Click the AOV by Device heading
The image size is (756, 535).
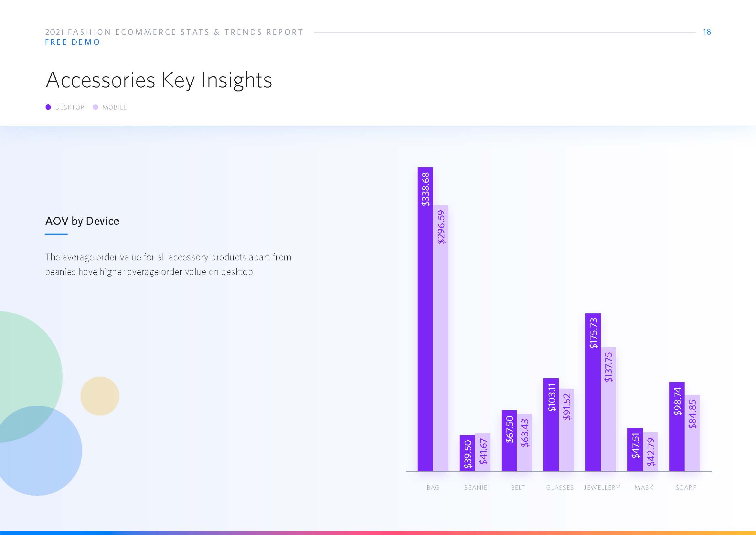82,221
